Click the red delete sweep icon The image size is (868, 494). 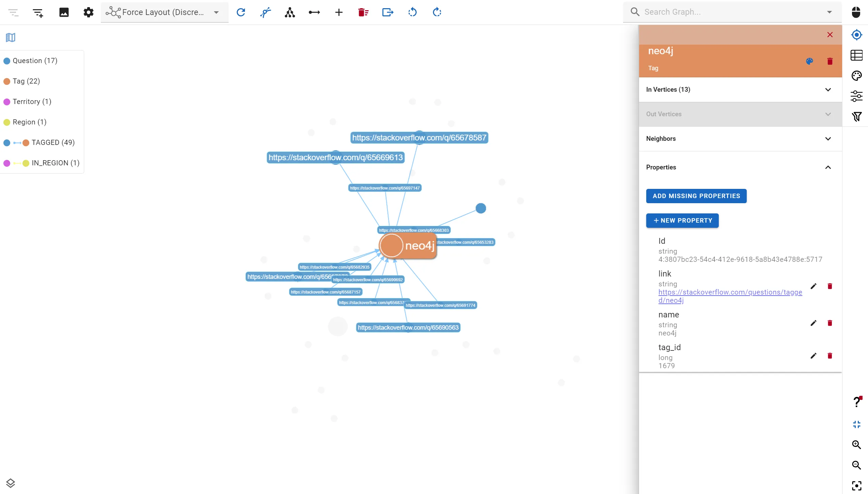tap(363, 12)
